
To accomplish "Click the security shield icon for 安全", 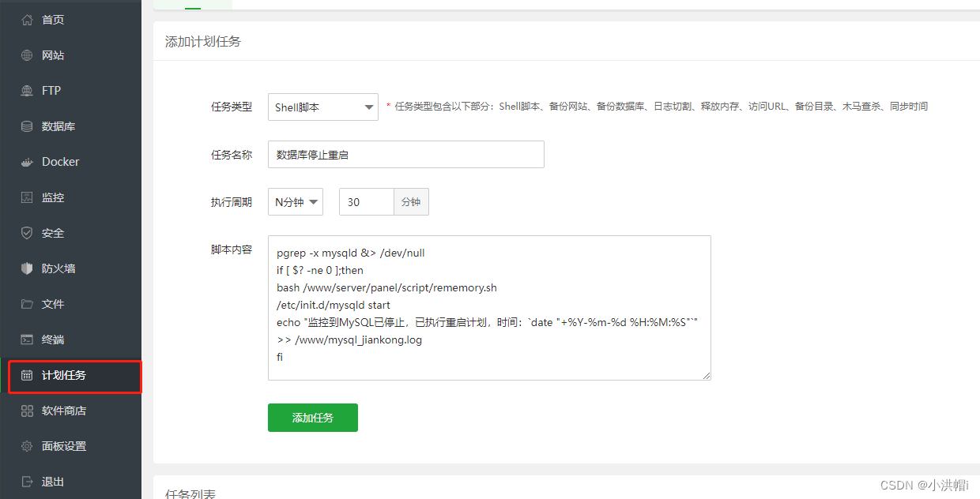I will pyautogui.click(x=27, y=233).
